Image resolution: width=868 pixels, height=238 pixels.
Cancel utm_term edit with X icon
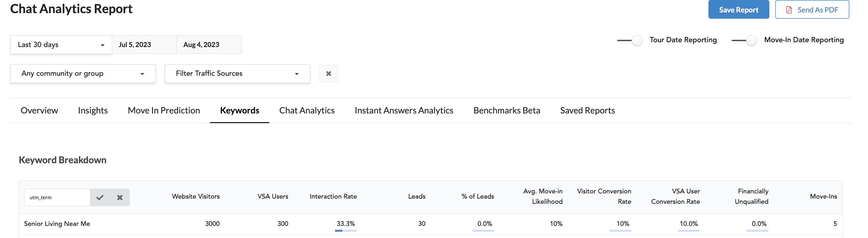(x=120, y=198)
